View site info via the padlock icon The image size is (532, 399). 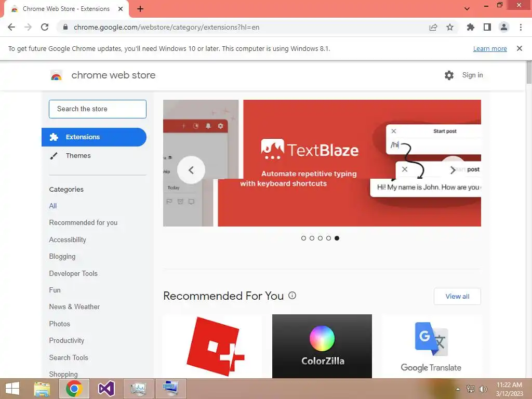pos(65,27)
